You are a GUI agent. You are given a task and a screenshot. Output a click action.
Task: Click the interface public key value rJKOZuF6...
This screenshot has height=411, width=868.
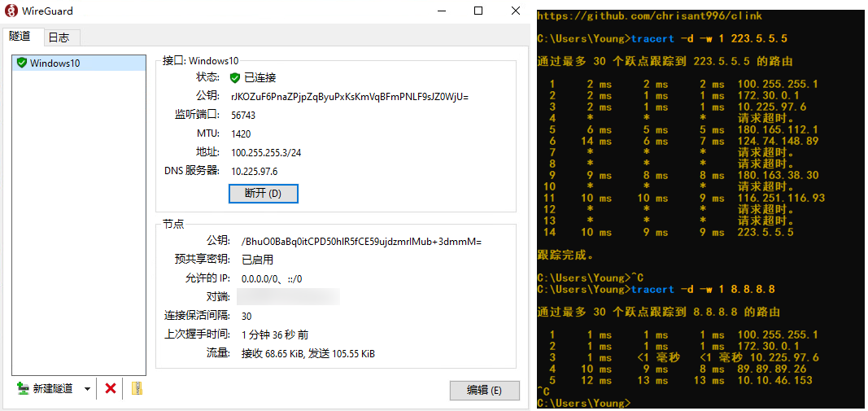click(x=350, y=96)
